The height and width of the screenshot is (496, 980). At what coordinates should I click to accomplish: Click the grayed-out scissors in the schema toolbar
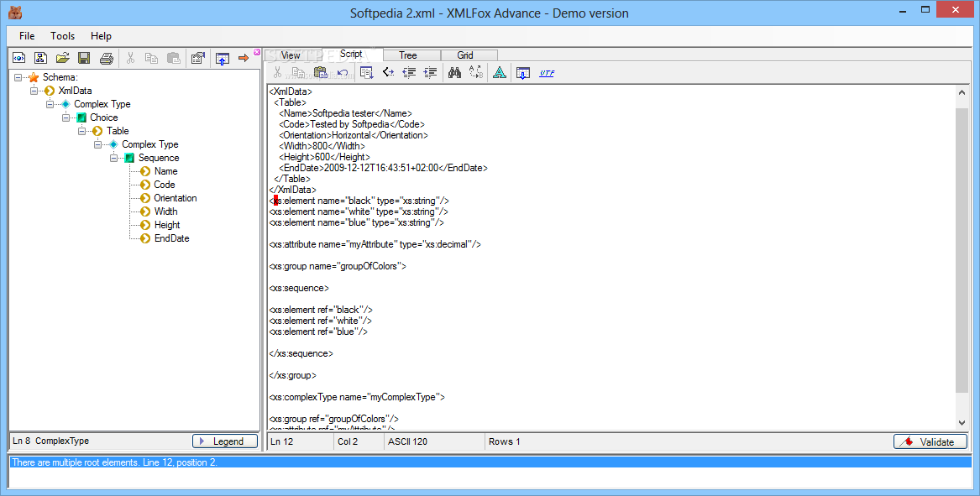click(131, 58)
